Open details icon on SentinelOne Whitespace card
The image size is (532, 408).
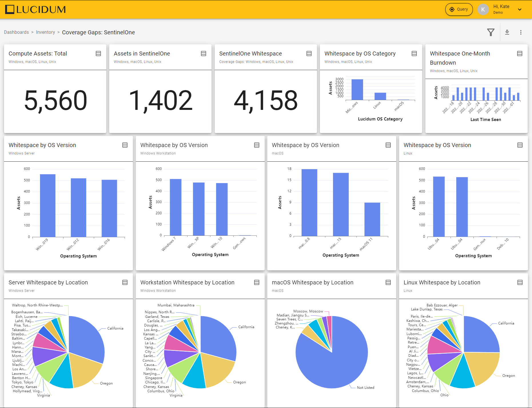tap(309, 54)
